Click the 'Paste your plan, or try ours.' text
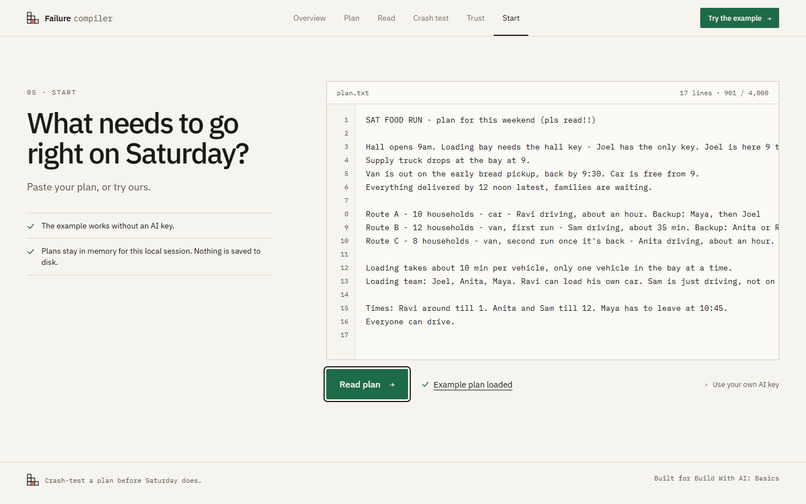806x504 pixels. click(x=89, y=187)
